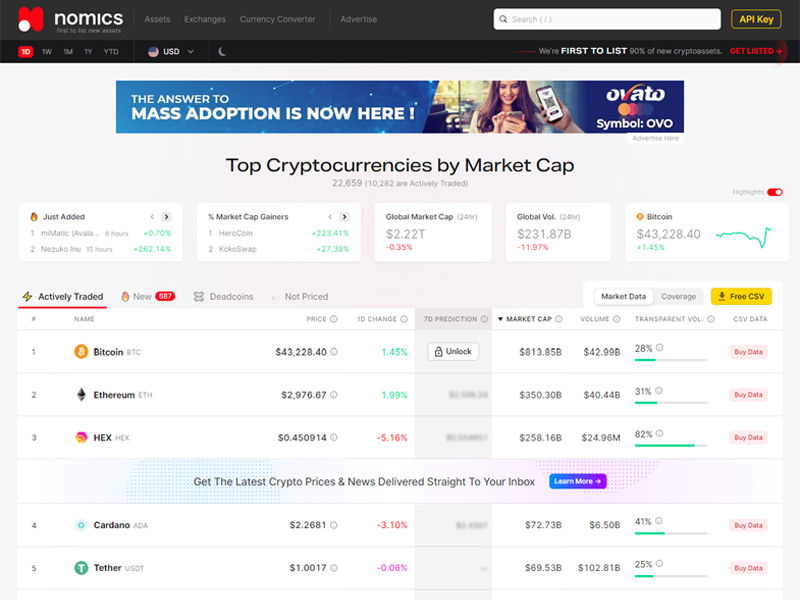Click the Bitcoin coin icon in row 1

pyautogui.click(x=81, y=352)
